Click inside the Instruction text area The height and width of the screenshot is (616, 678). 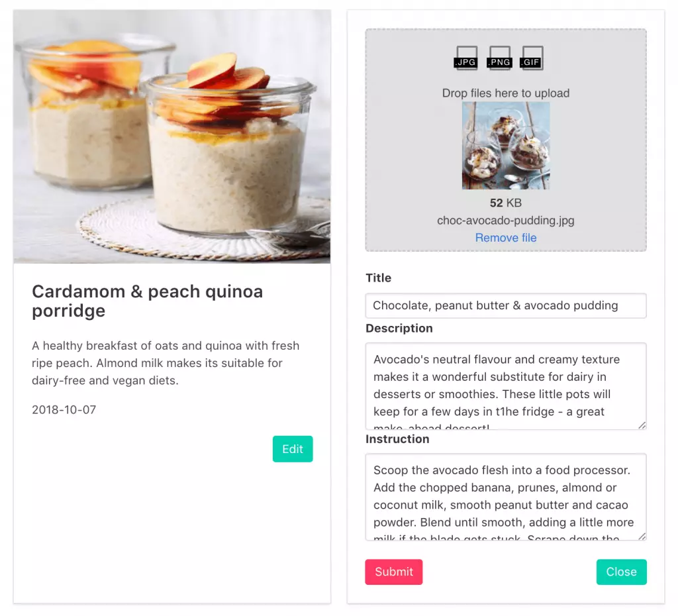point(506,497)
